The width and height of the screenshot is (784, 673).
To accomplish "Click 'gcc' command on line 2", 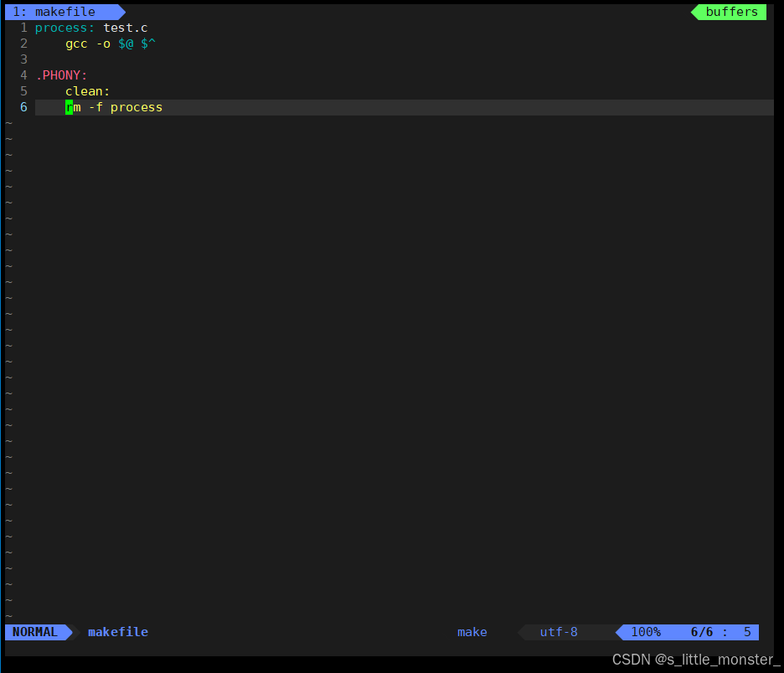I will [x=76, y=44].
